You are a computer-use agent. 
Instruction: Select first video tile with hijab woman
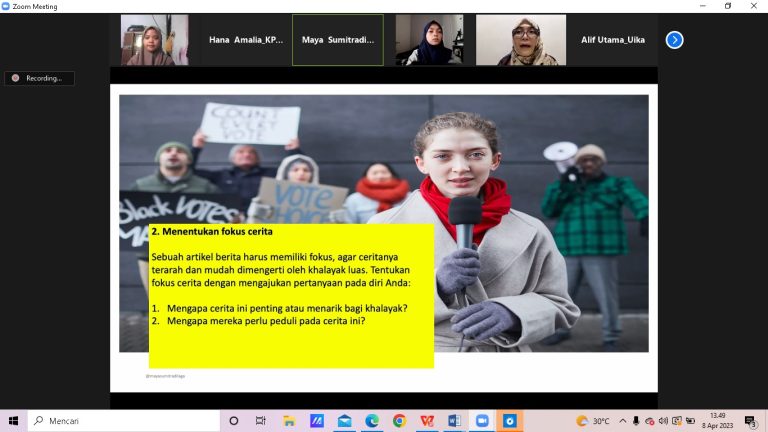pyautogui.click(x=155, y=40)
